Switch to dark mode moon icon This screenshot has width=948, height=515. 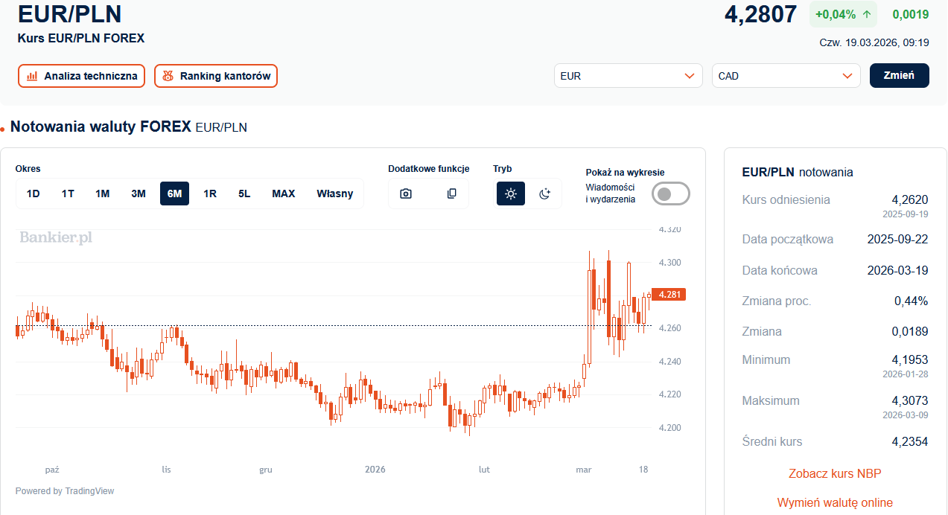[545, 193]
